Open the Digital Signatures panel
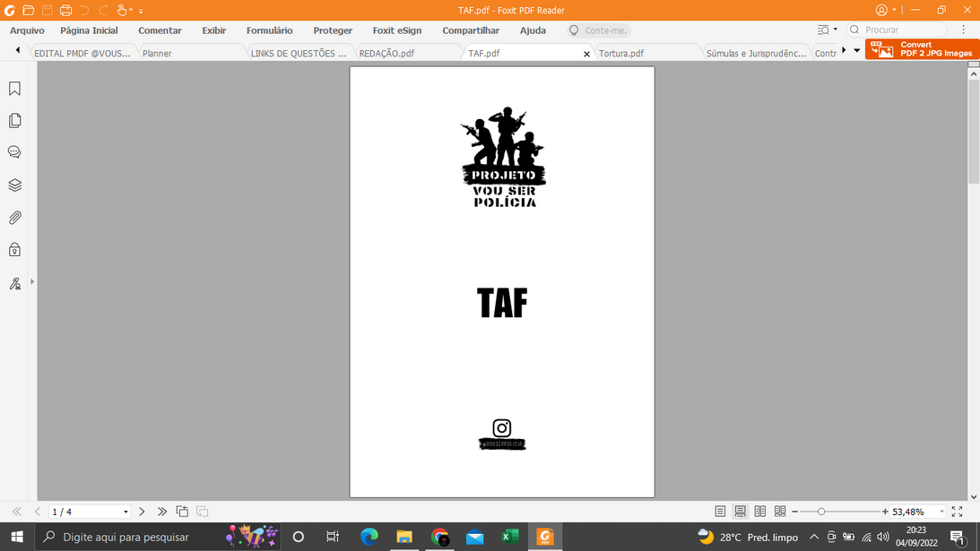This screenshot has height=551, width=980. click(14, 284)
